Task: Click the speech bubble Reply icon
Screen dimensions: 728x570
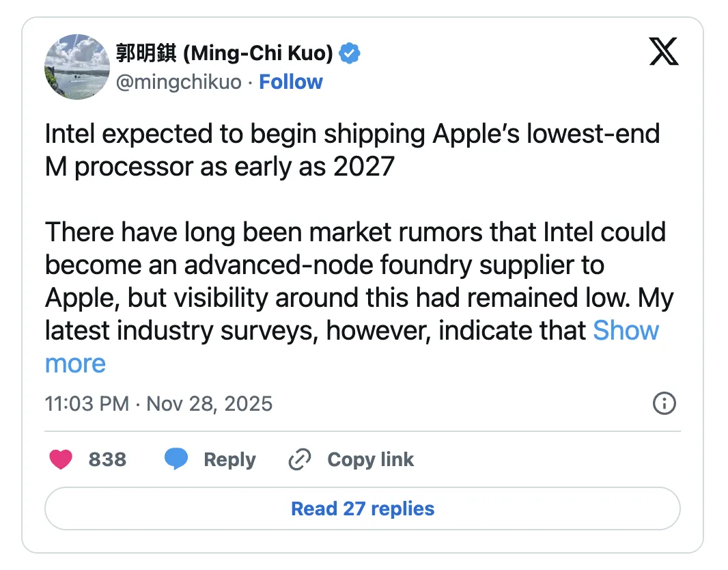Action: (176, 459)
